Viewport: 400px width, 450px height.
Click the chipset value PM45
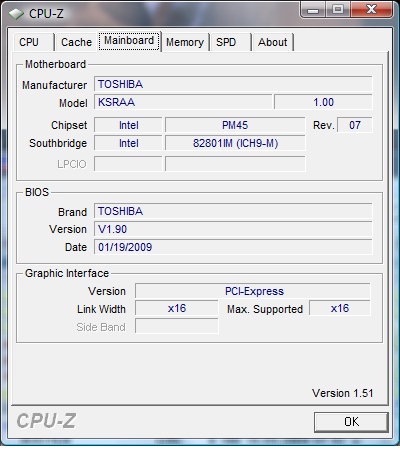coord(235,125)
